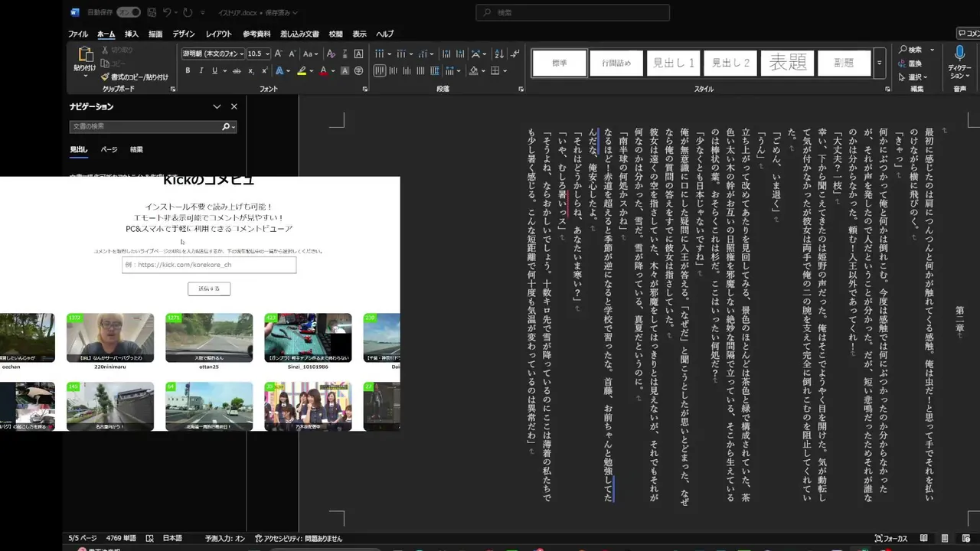Select the align top paragraph icon
The image size is (980, 551).
click(x=380, y=70)
